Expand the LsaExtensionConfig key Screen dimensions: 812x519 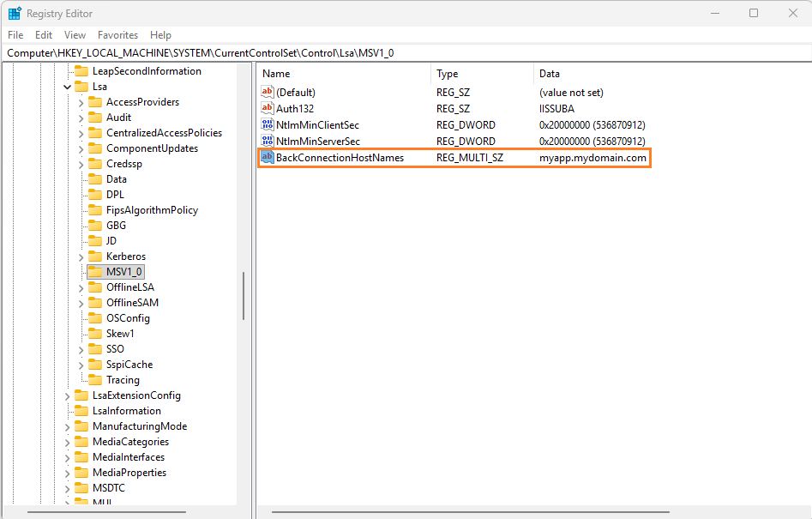tap(68, 396)
